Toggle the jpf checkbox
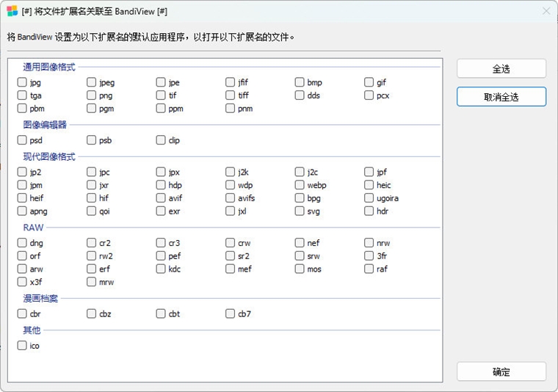Viewport: 558px width, 392px height. click(x=369, y=173)
